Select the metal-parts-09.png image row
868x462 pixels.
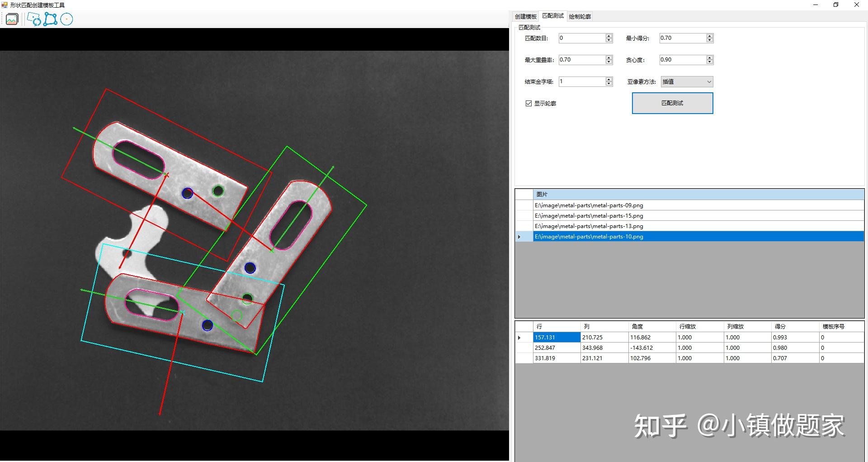point(589,205)
